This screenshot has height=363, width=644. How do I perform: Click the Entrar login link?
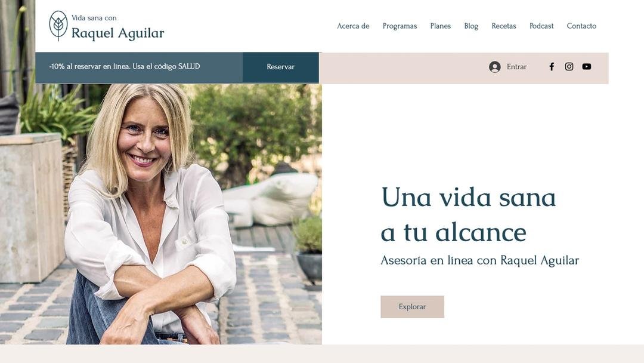[516, 67]
